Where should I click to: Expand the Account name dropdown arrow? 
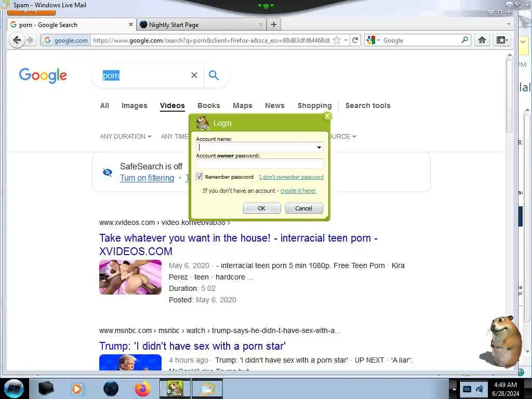(319, 147)
